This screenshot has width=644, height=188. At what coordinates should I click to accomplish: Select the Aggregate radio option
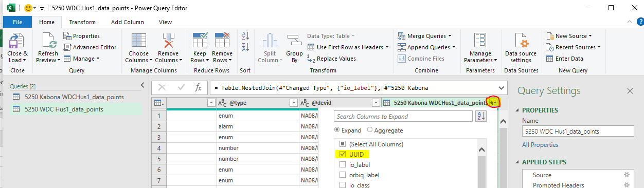[x=370, y=130]
